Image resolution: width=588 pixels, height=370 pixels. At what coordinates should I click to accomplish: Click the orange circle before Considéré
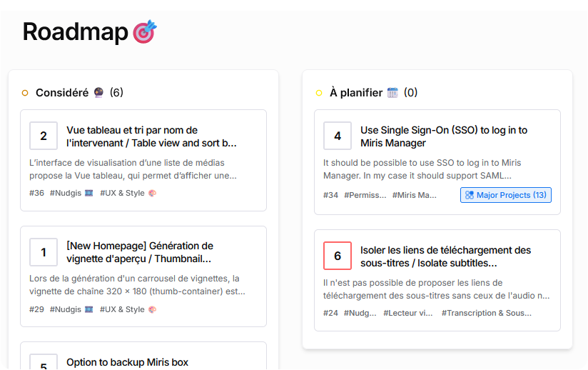pos(25,93)
